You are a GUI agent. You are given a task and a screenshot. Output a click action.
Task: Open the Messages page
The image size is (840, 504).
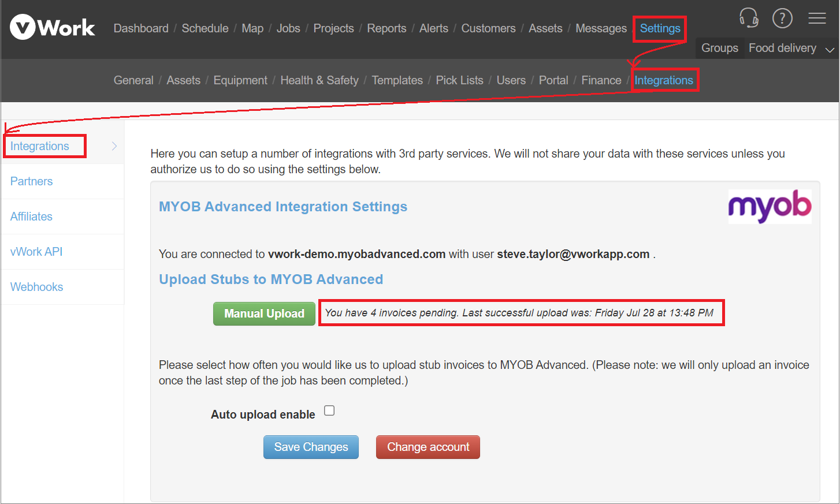pyautogui.click(x=601, y=28)
